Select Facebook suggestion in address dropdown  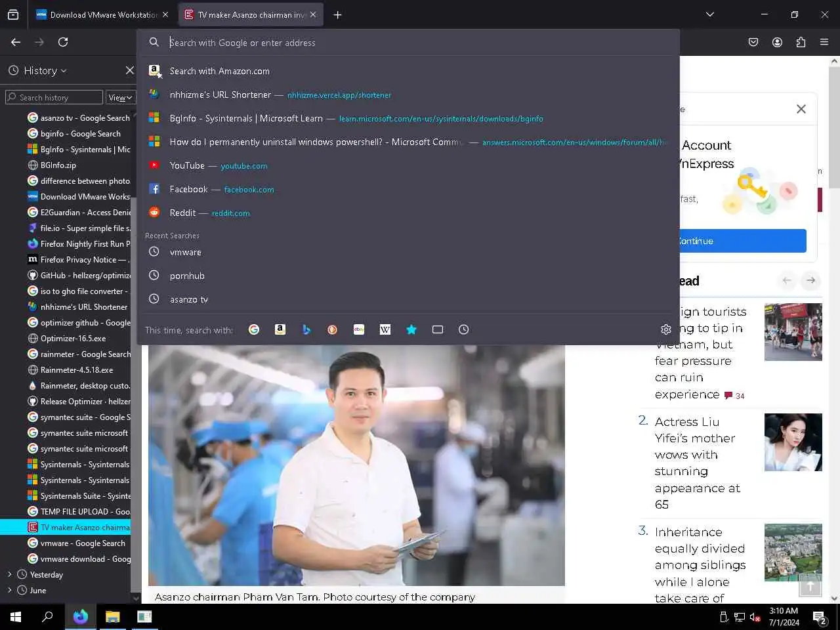tap(409, 189)
